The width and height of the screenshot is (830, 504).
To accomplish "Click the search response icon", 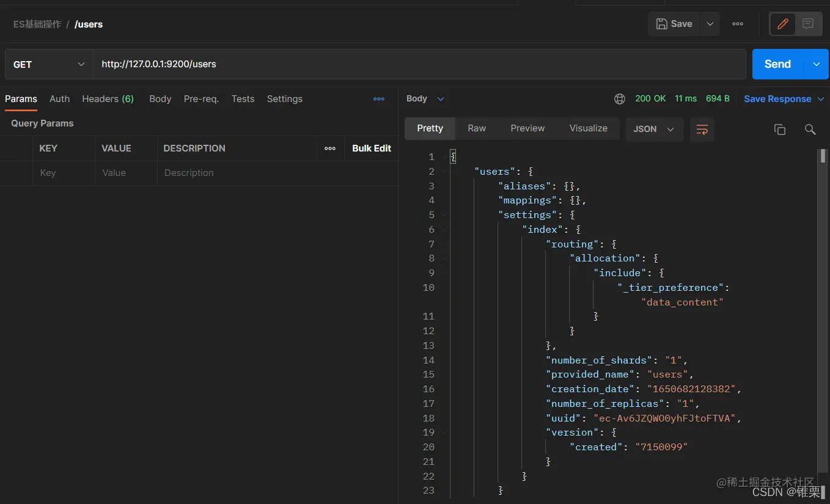I will pyautogui.click(x=810, y=129).
